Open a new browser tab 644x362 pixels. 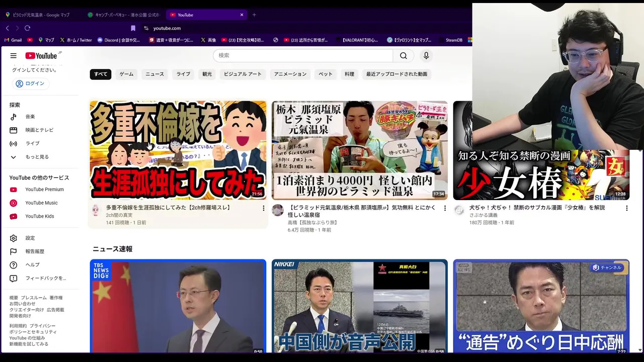pyautogui.click(x=254, y=15)
